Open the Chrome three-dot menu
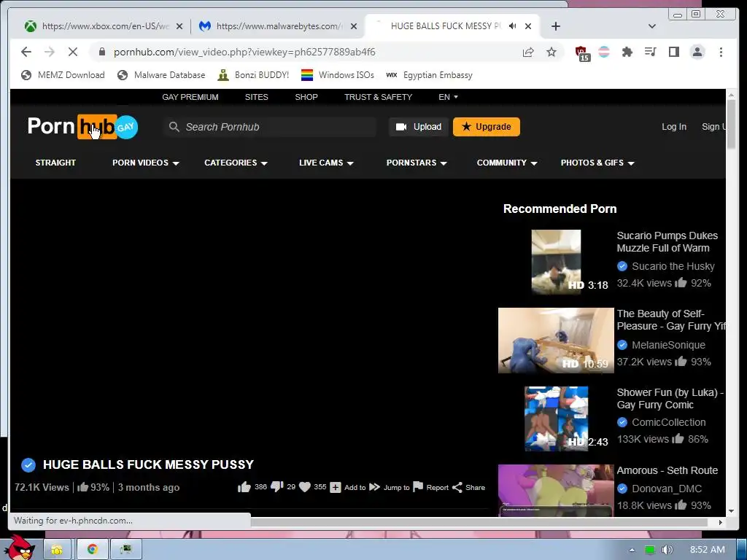This screenshot has height=560, width=747. tap(721, 52)
